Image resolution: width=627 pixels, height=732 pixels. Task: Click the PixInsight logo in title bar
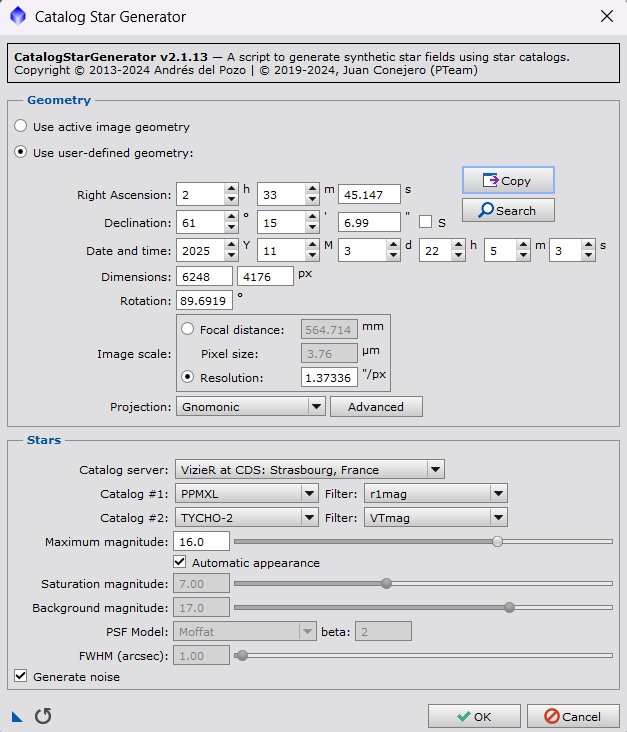pyautogui.click(x=18, y=16)
